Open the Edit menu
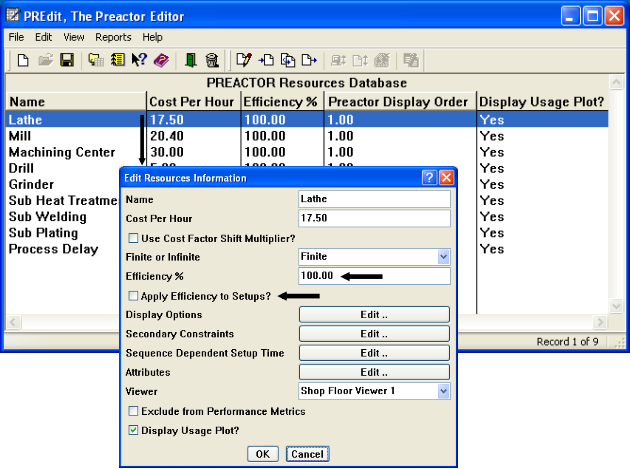Viewport: 630px width, 469px height. click(x=43, y=37)
